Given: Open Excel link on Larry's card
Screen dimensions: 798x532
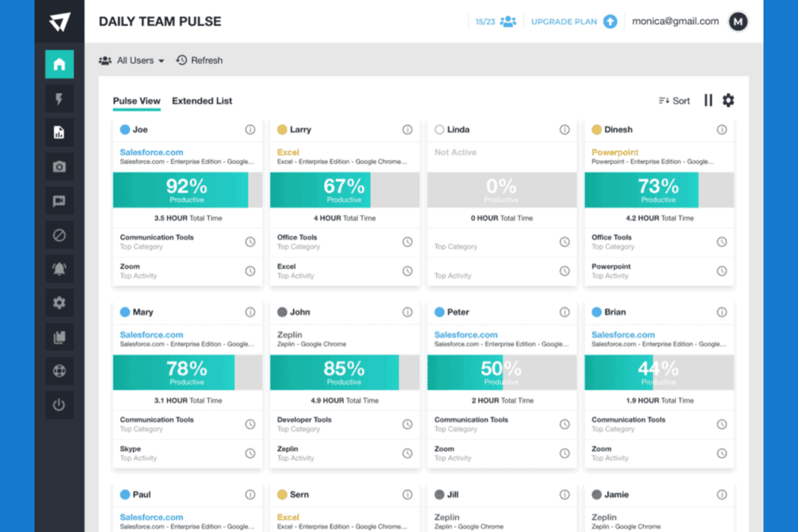Looking at the screenshot, I should (288, 152).
